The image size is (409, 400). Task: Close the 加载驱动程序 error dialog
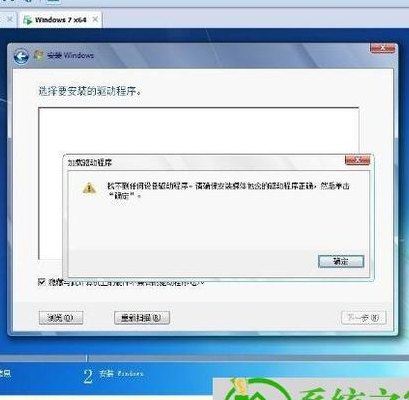[357, 160]
